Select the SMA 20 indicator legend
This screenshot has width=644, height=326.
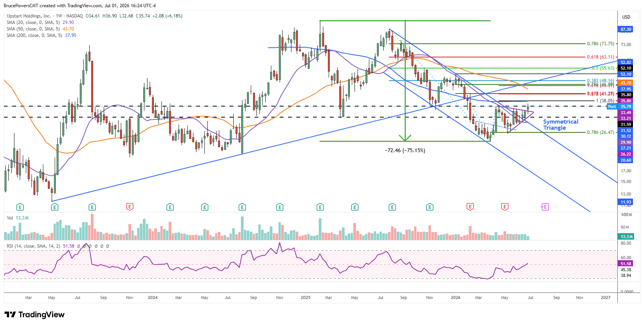(x=40, y=22)
